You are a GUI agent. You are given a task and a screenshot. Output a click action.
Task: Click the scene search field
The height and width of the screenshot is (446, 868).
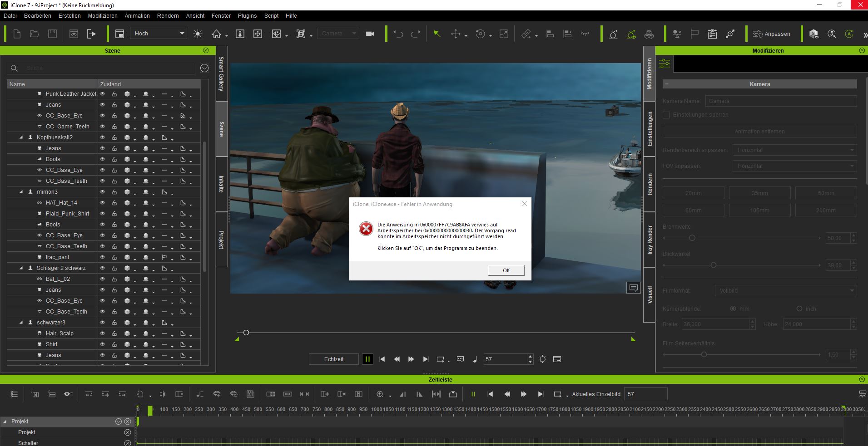tap(101, 68)
